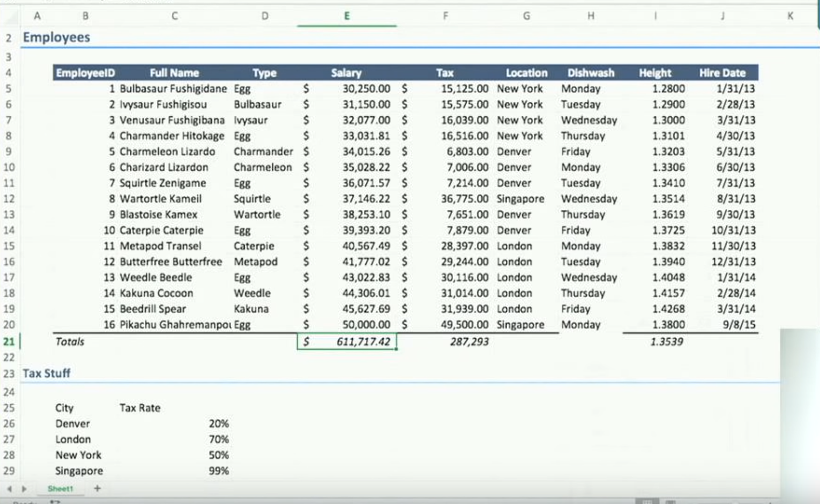Click the previous sheet navigation arrow
The image size is (820, 504).
(x=9, y=488)
